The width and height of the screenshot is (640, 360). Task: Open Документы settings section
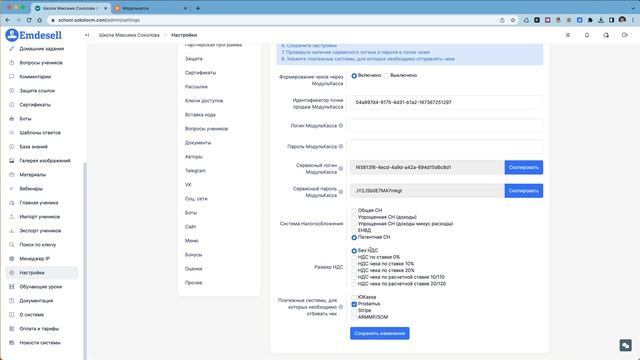click(198, 143)
